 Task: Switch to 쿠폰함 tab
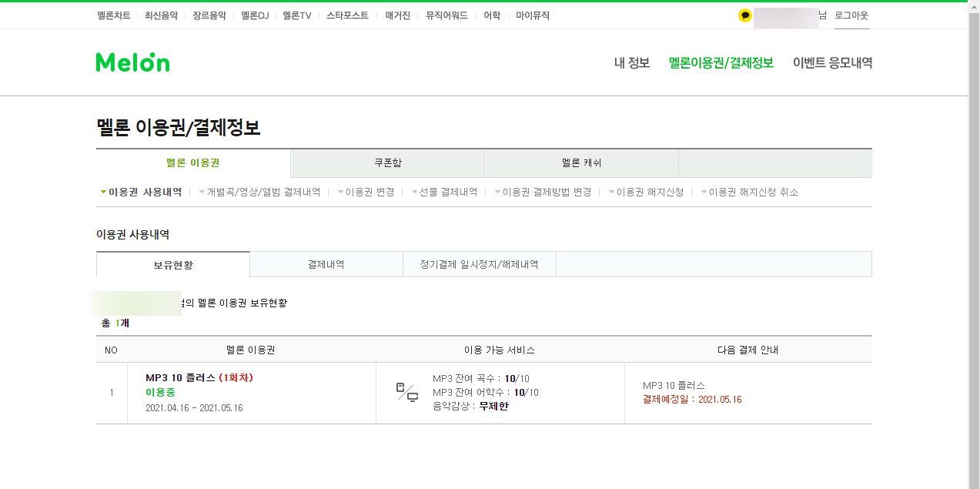tap(388, 163)
